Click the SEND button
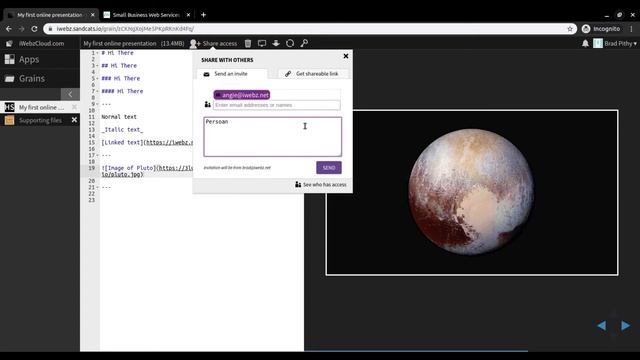This screenshot has width=640, height=360. tap(329, 168)
